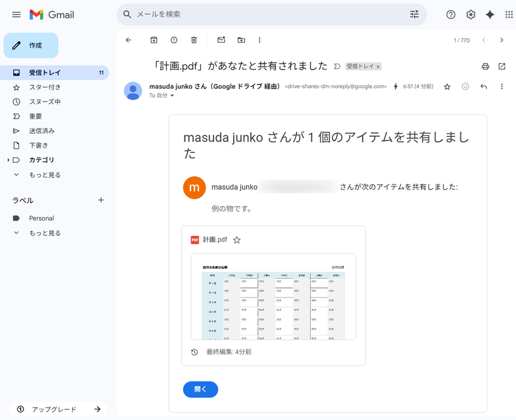Reply using the arrow icon
Screen dimensions: 516x420
tap(483, 86)
